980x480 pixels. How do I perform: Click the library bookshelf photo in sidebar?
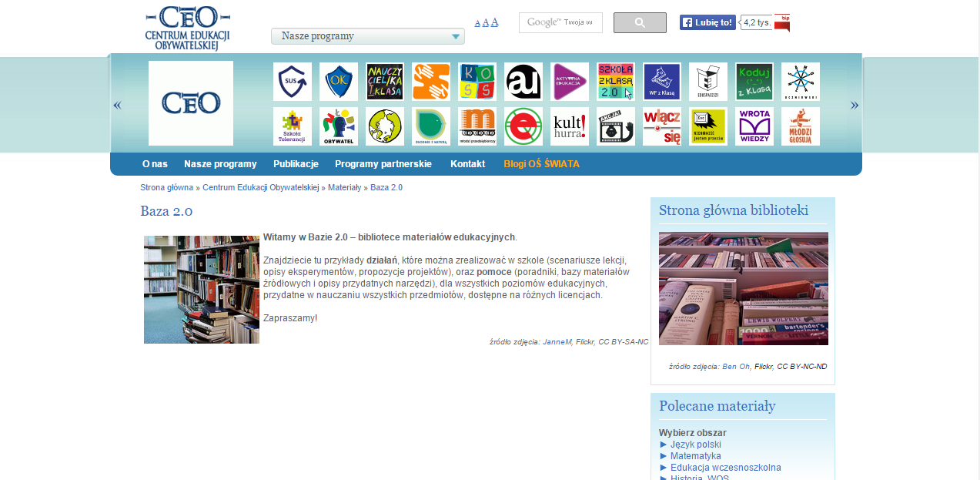(744, 288)
